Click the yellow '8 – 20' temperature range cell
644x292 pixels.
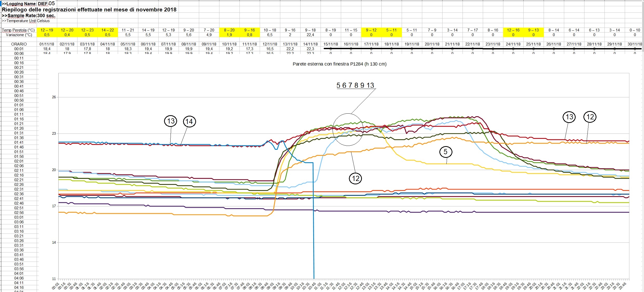click(x=229, y=30)
